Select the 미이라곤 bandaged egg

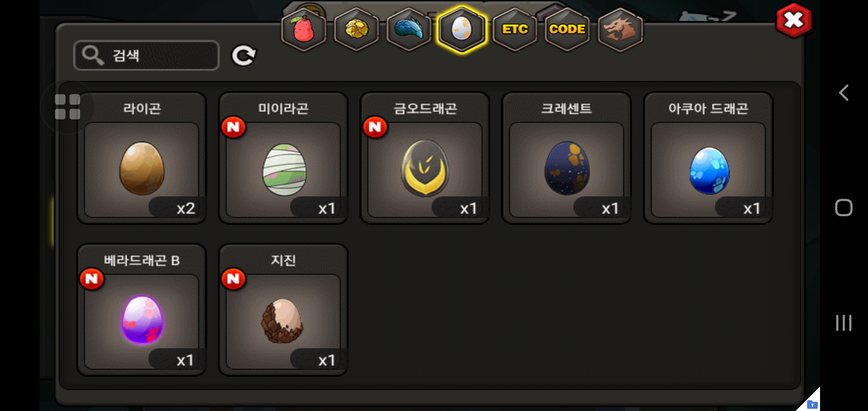tap(283, 158)
